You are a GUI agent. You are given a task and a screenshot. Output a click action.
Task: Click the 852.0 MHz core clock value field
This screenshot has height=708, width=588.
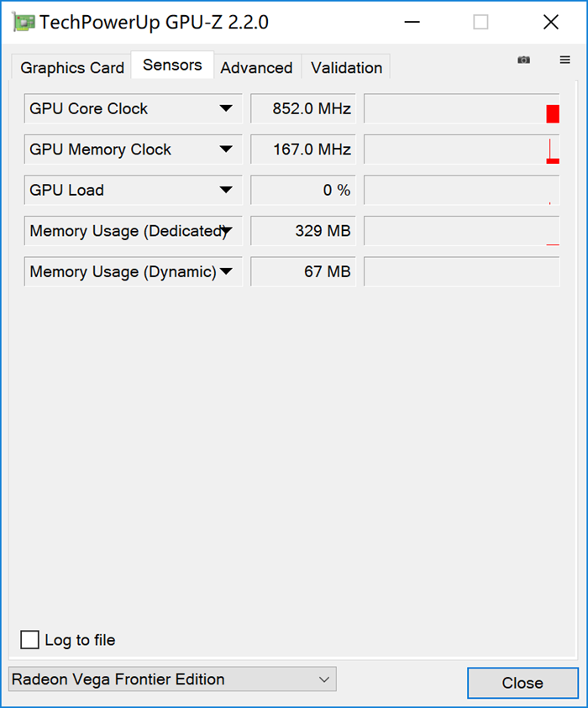click(x=303, y=108)
